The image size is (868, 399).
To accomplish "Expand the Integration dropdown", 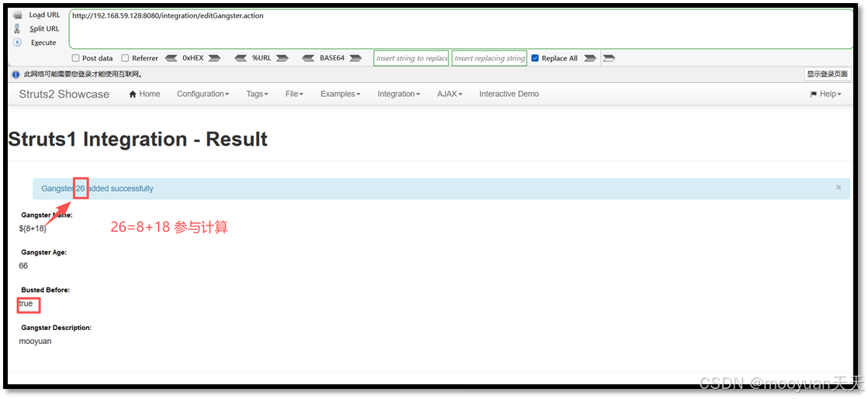I will (x=399, y=94).
